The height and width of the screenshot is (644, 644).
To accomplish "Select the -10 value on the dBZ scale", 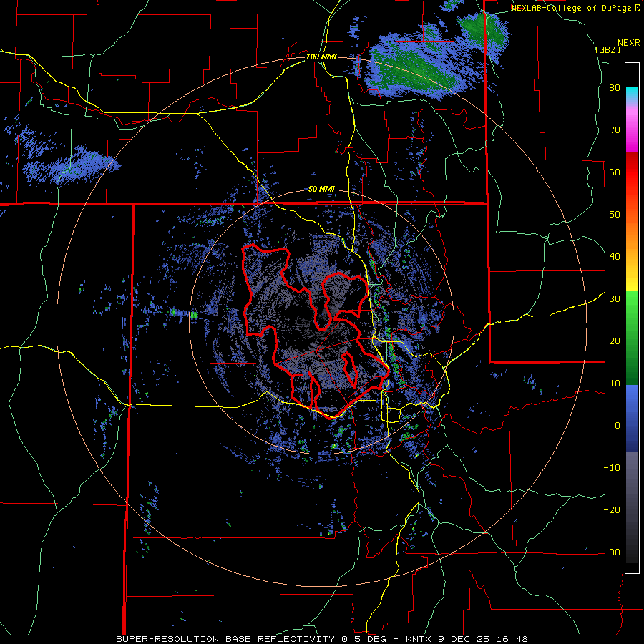I will [612, 468].
